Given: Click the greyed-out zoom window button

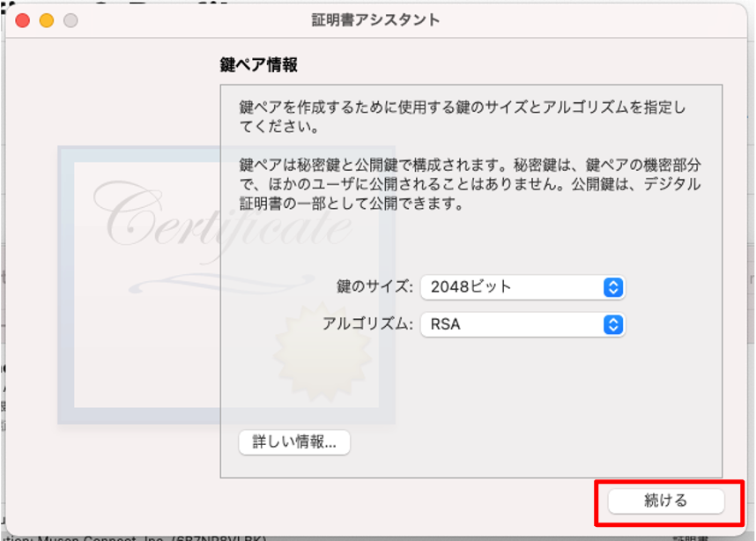Looking at the screenshot, I should [x=70, y=20].
